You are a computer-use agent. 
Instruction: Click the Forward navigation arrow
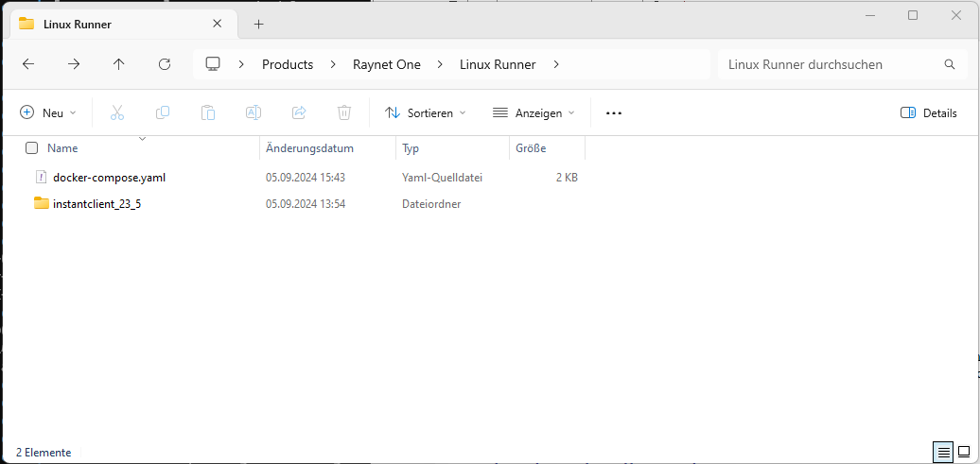[74, 64]
